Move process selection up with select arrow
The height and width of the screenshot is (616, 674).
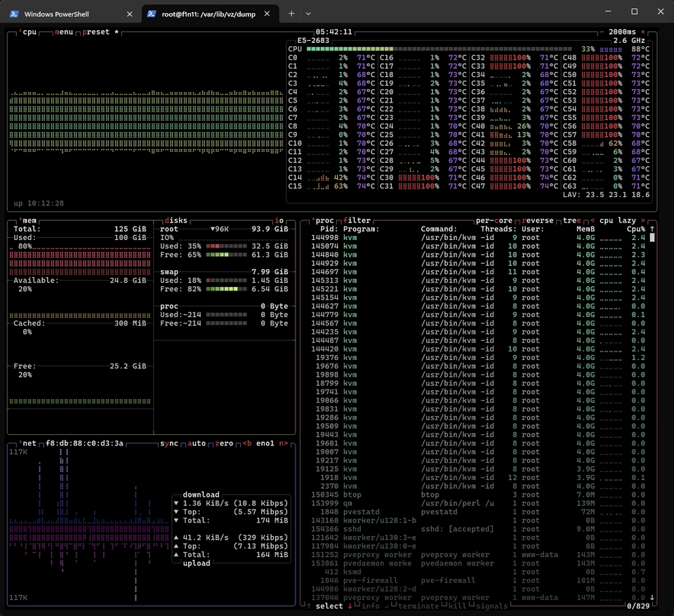pyautogui.click(x=309, y=607)
